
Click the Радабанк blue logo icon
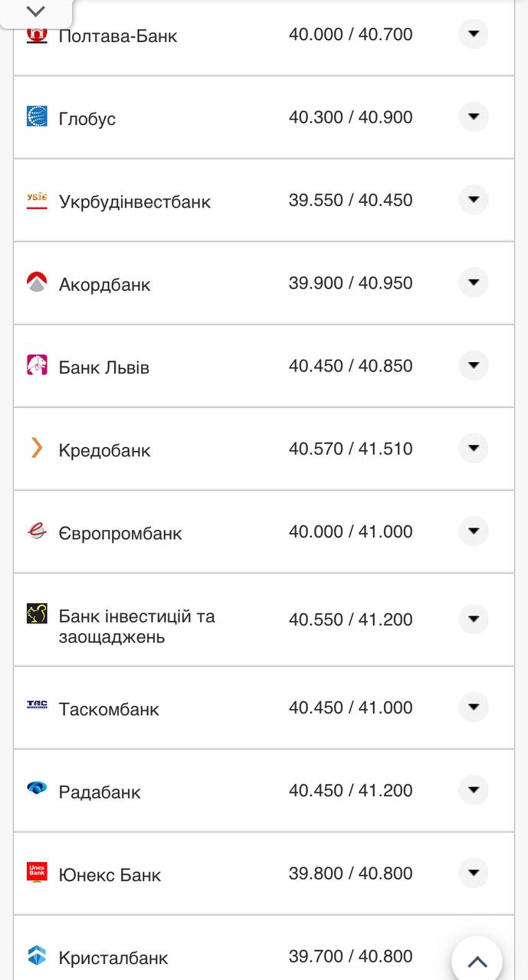(37, 789)
